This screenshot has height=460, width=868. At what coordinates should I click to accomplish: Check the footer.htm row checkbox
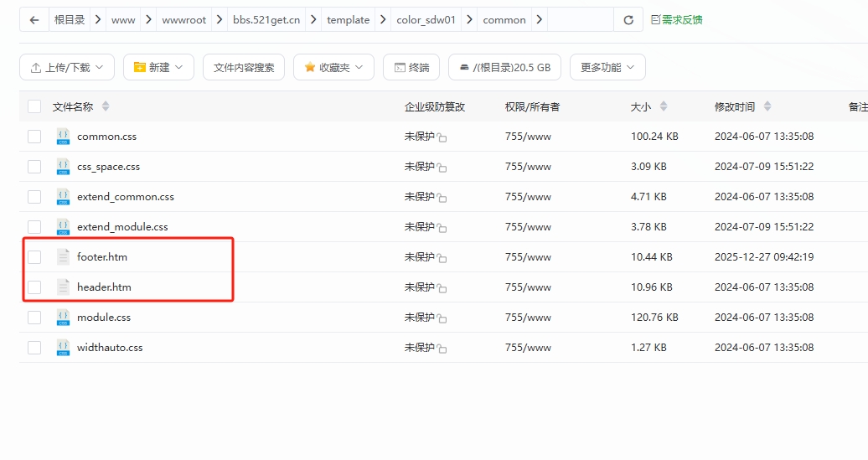pyautogui.click(x=34, y=257)
